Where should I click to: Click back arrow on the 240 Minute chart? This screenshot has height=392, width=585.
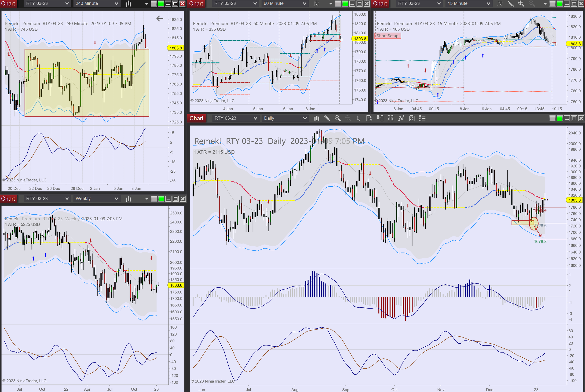click(160, 18)
